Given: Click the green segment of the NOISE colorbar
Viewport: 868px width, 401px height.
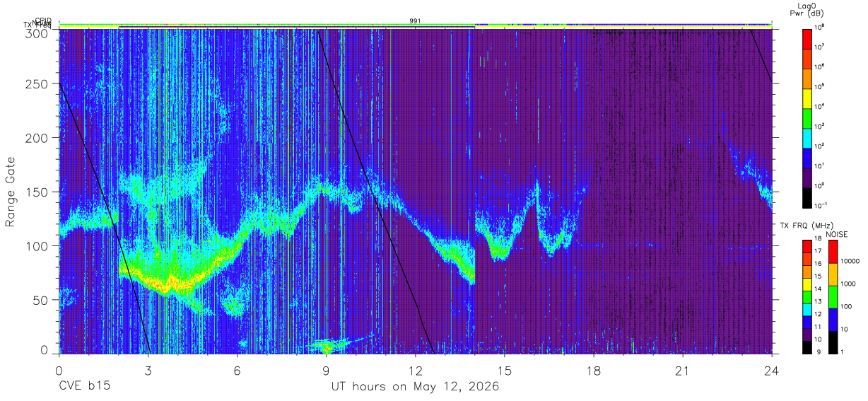Looking at the screenshot, I should click(833, 297).
